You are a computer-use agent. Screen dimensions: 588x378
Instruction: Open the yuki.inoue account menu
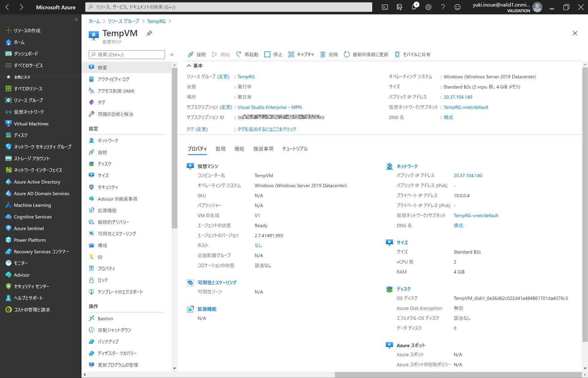507,7
